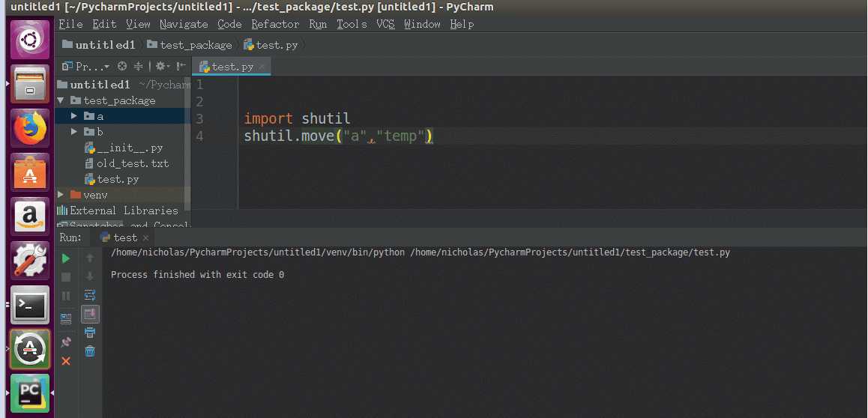The image size is (868, 418).
Task: Open Software Updater from launcher
Action: tap(30, 349)
